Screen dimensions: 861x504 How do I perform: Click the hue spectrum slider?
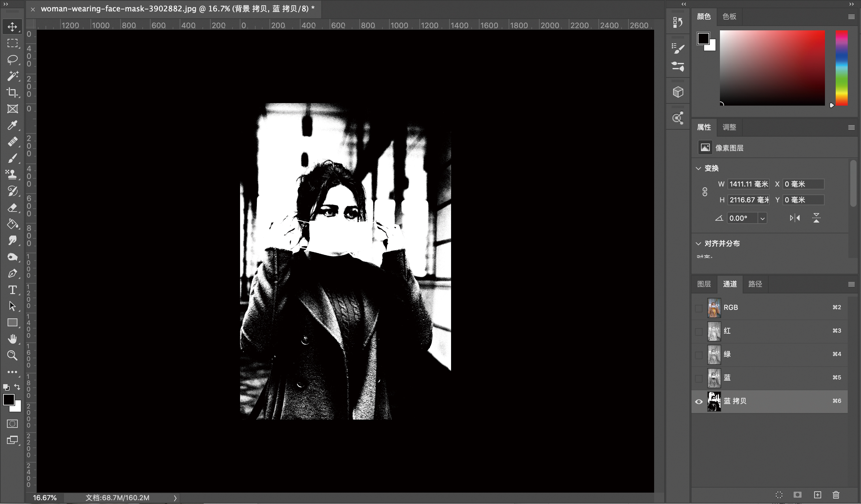point(841,68)
